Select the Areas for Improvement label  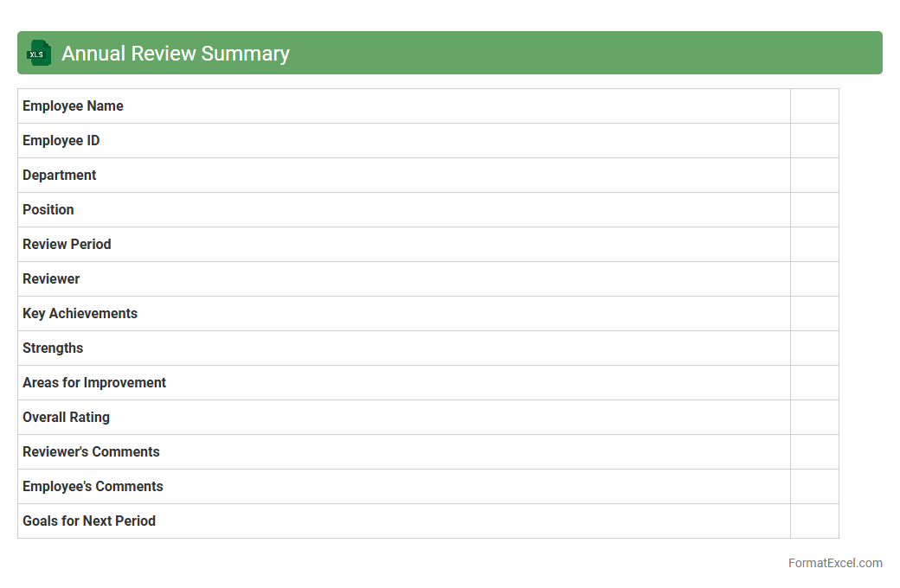coord(94,383)
